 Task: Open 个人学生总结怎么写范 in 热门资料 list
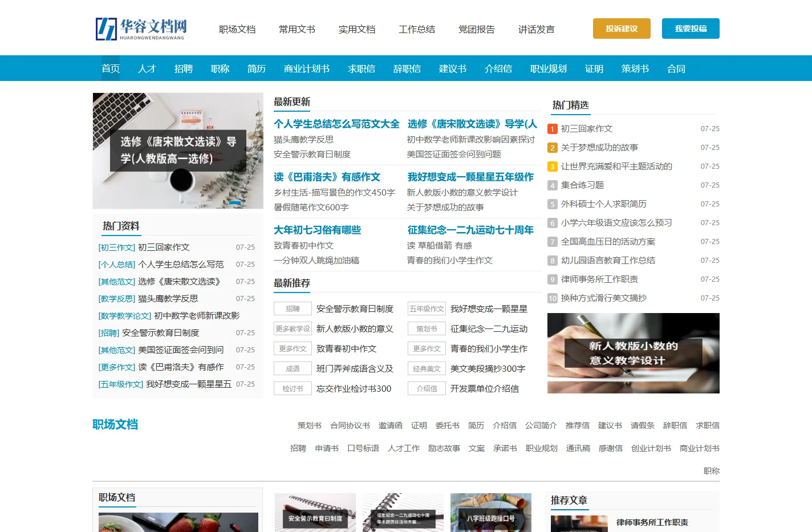[181, 265]
